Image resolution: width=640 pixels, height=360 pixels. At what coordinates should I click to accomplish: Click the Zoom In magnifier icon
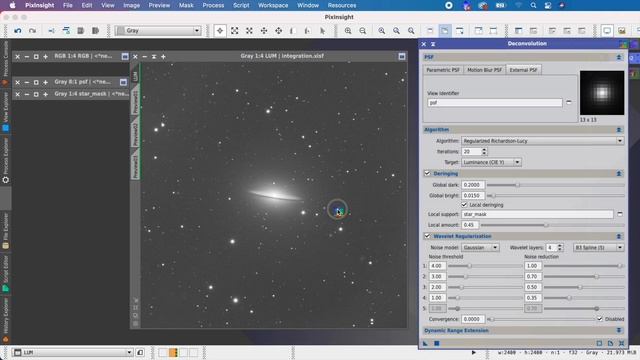(348, 31)
